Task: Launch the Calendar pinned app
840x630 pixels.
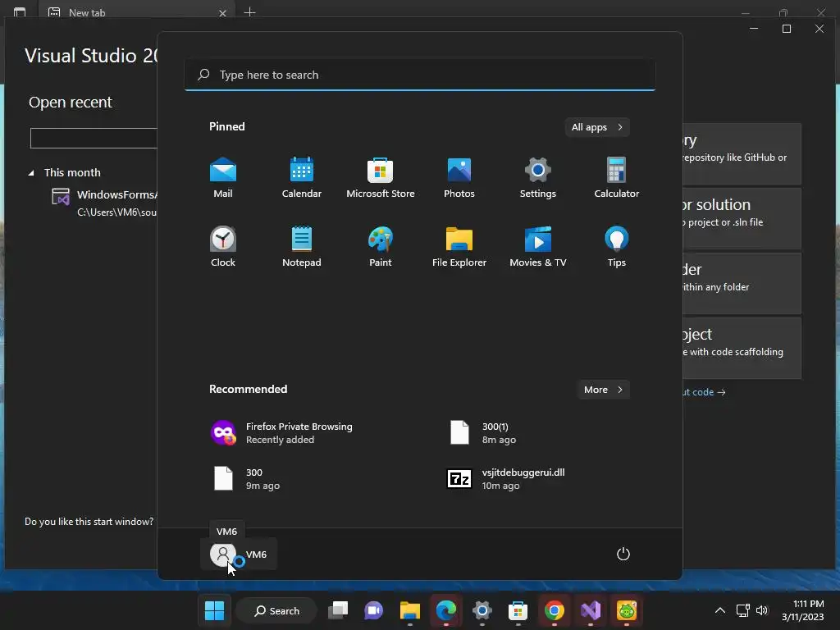Action: pyautogui.click(x=302, y=178)
